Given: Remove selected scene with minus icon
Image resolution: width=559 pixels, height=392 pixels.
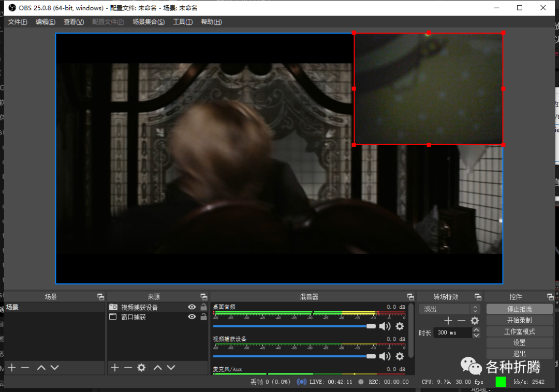Looking at the screenshot, I should point(25,367).
